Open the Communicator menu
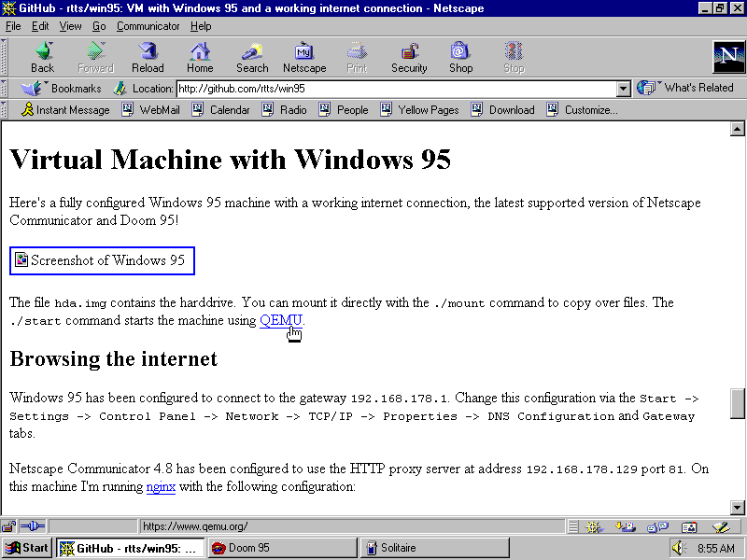Screen dimensions: 747x560 coord(148,26)
